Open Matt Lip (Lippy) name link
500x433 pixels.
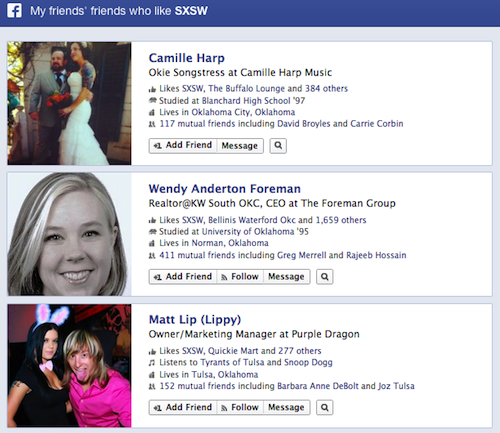(195, 320)
